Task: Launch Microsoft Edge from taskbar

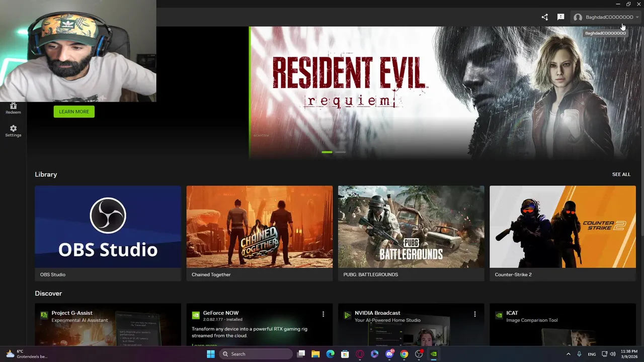Action: [x=330, y=354]
